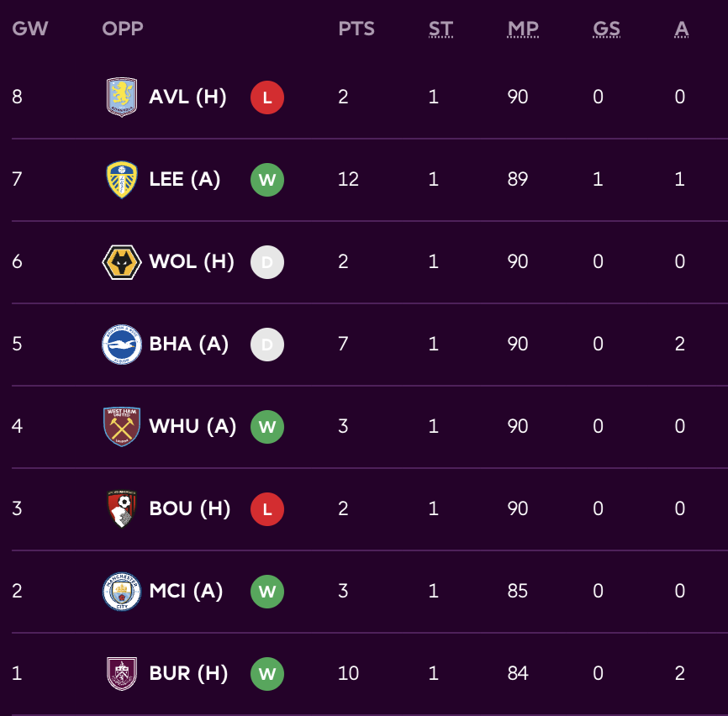
Task: Click the Manchester City club crest
Action: point(122,592)
